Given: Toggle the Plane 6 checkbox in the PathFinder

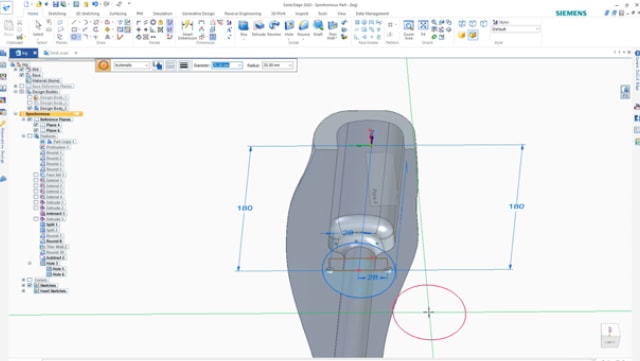Looking at the screenshot, I should point(36,130).
